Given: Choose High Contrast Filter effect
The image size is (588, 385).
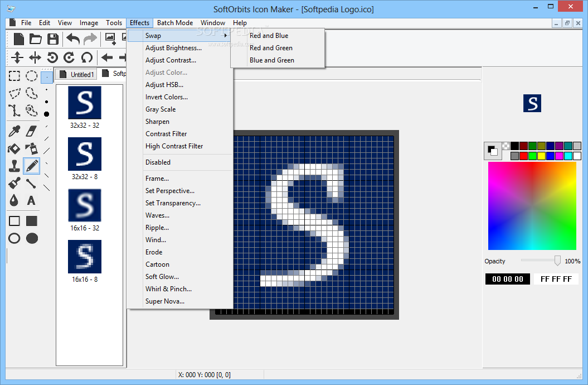Looking at the screenshot, I should point(179,146).
